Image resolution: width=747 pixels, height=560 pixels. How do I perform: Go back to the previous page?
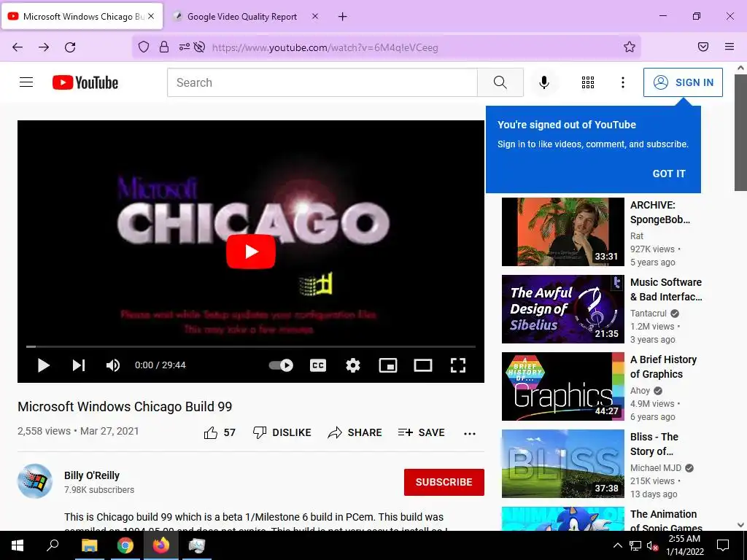(18, 47)
